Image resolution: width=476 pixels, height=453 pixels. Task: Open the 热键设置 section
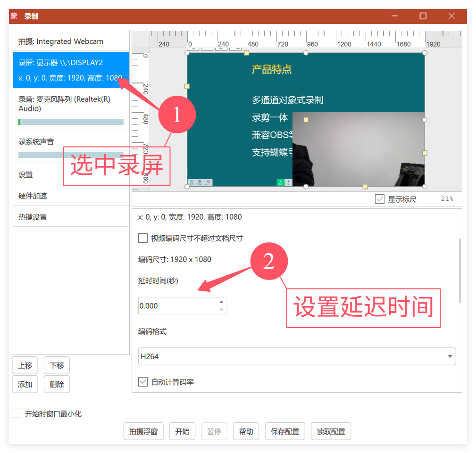tap(71, 217)
